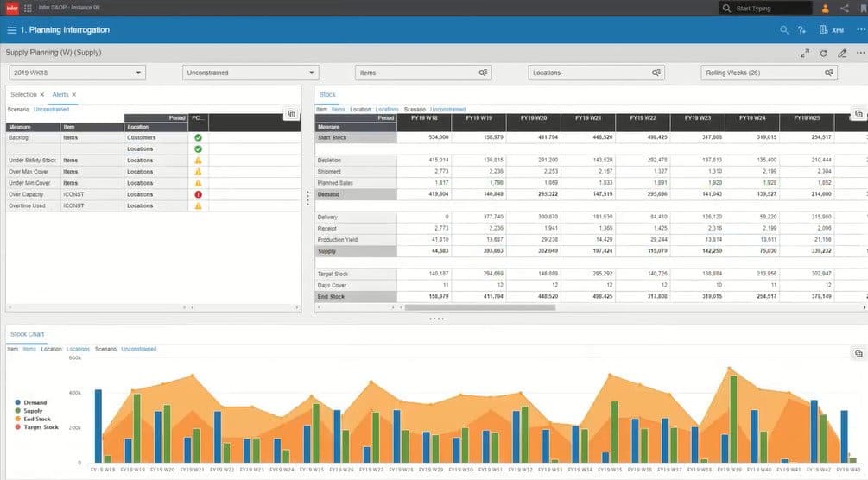Click the edit pencil icon
Image resolution: width=868 pixels, height=480 pixels.
(842, 54)
